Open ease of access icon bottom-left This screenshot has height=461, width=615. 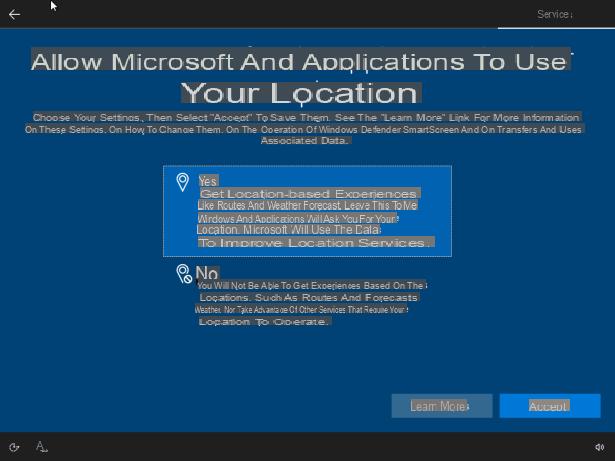click(14, 447)
